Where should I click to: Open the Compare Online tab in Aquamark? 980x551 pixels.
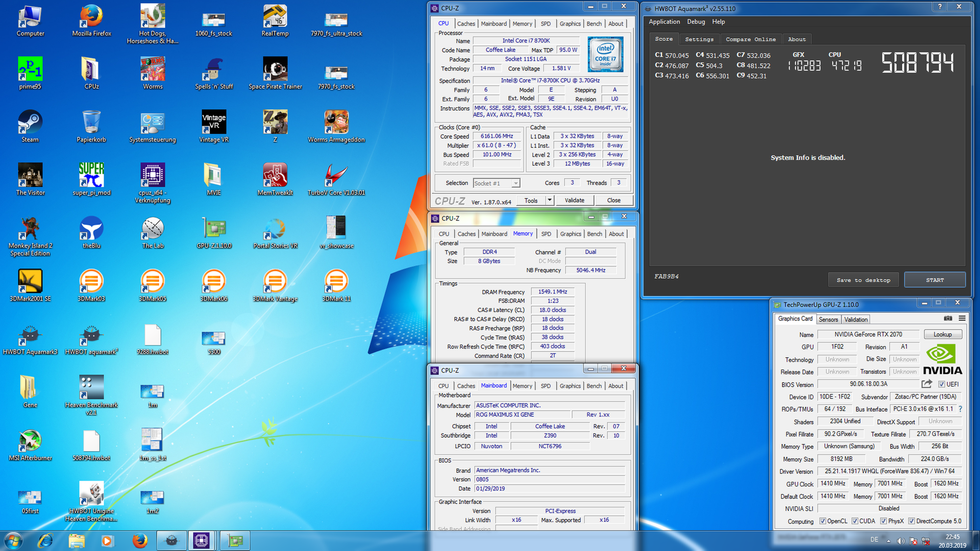point(750,39)
